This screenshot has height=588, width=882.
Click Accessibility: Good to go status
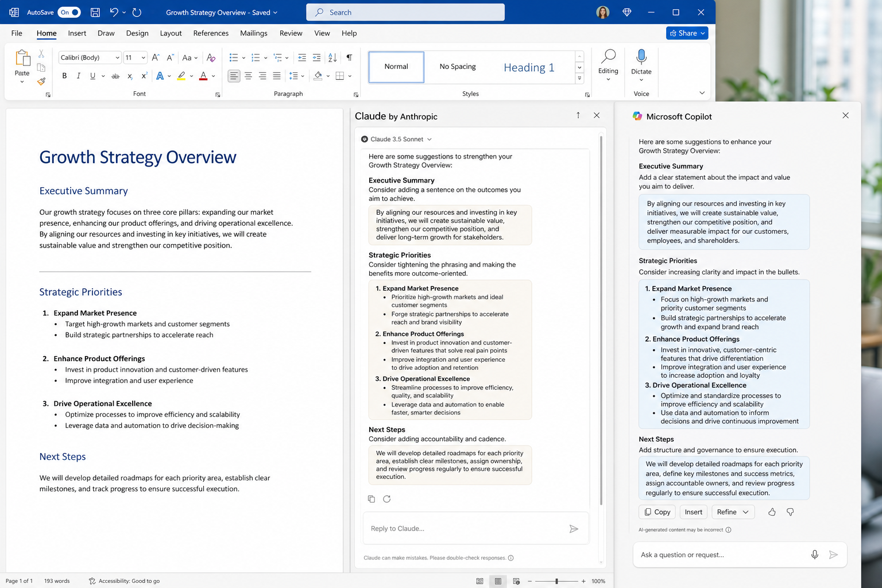[124, 581]
